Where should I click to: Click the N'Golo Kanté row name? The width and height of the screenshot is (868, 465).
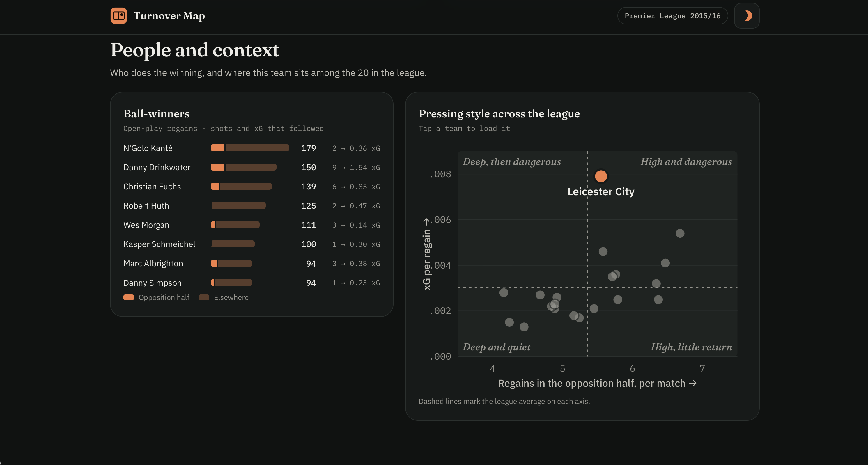click(148, 148)
